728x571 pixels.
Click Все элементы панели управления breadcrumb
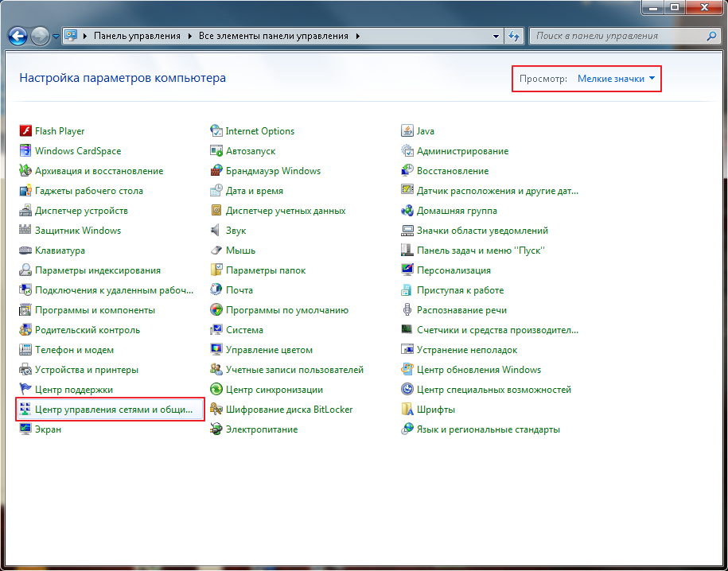pyautogui.click(x=274, y=37)
